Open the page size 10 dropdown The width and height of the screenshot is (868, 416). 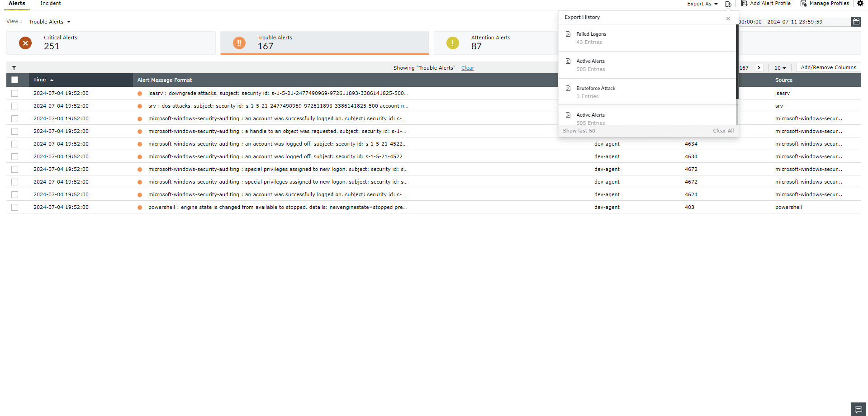780,68
